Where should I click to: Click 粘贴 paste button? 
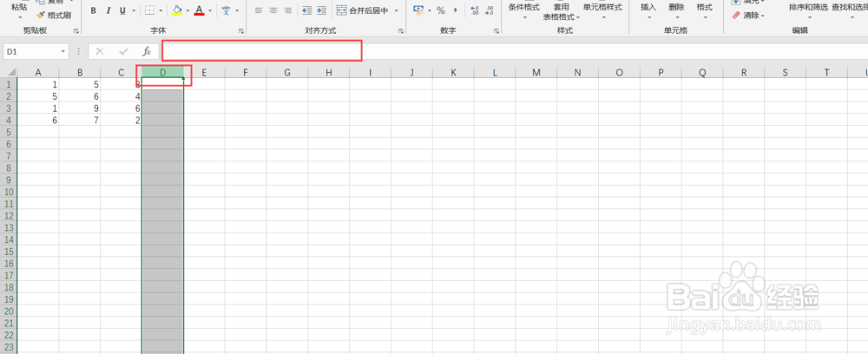click(x=19, y=11)
